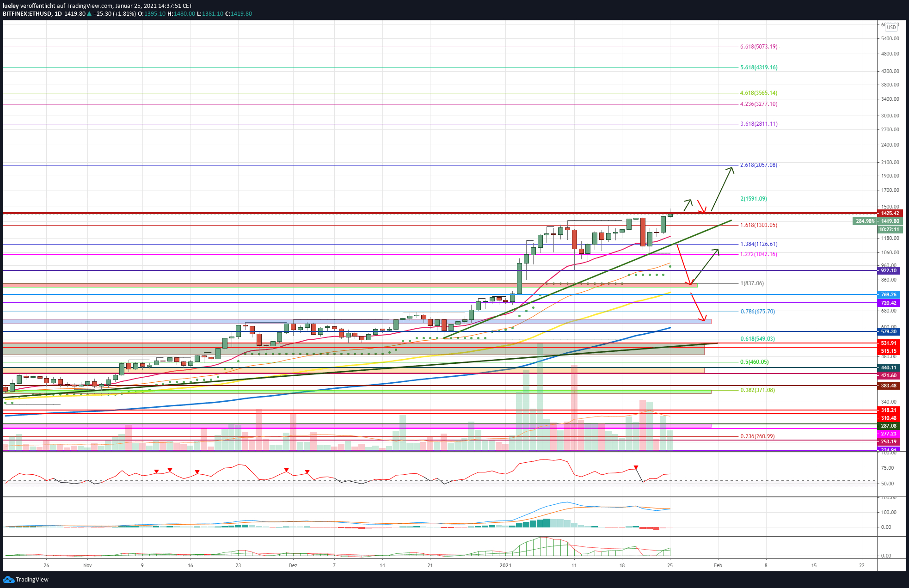The height and width of the screenshot is (588, 909).
Task: Click the magenta 277.23 price tag
Action: pos(889,434)
